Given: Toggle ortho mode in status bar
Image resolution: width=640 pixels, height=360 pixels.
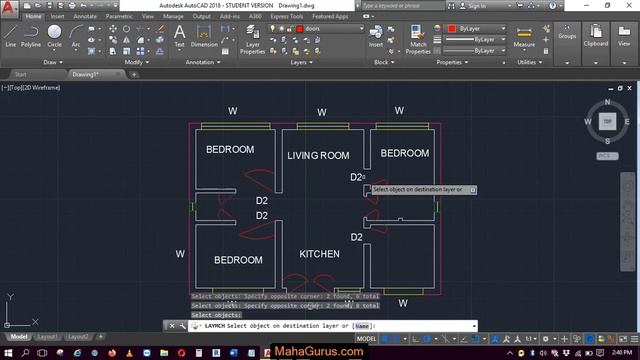Looking at the screenshot, I should (x=415, y=339).
